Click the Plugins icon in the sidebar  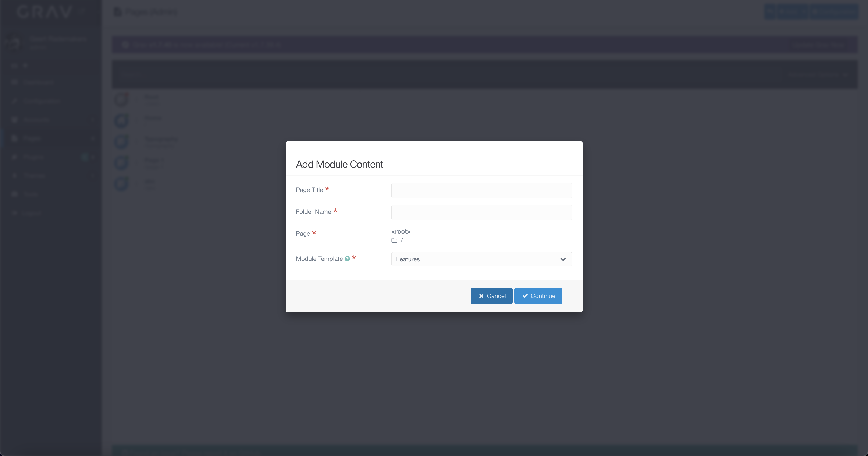tap(14, 157)
